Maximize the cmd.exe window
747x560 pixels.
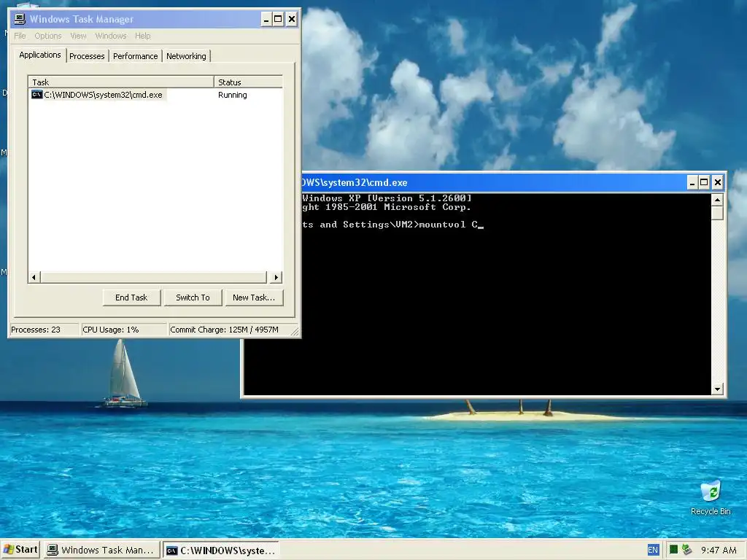click(x=704, y=182)
